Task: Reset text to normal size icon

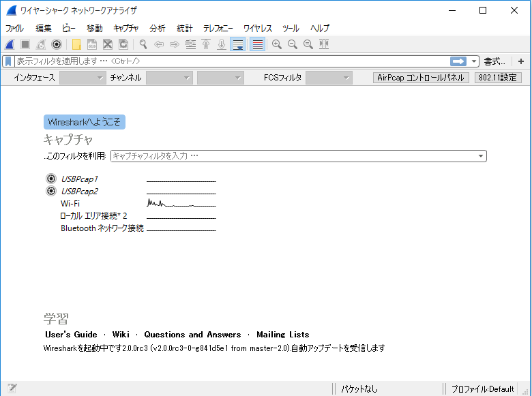Action: coord(308,44)
